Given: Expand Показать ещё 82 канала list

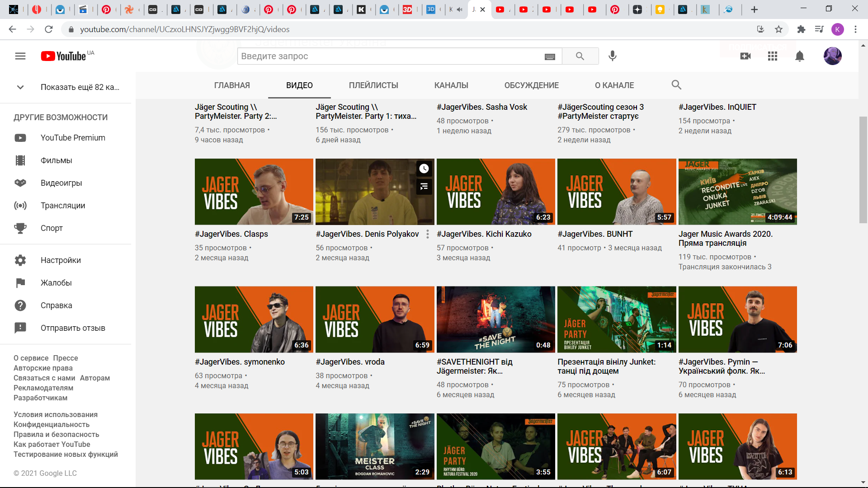Looking at the screenshot, I should pyautogui.click(x=66, y=87).
